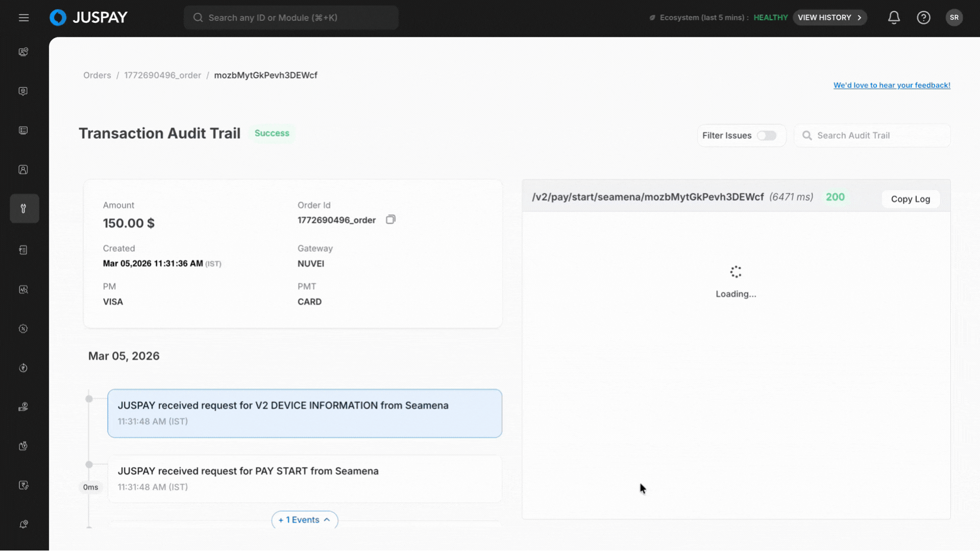The image size is (980, 551).
Task: Click the Success status badge
Action: pyautogui.click(x=272, y=133)
